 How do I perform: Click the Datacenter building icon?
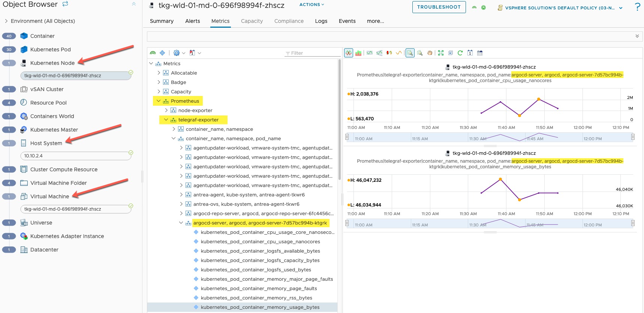[24, 250]
